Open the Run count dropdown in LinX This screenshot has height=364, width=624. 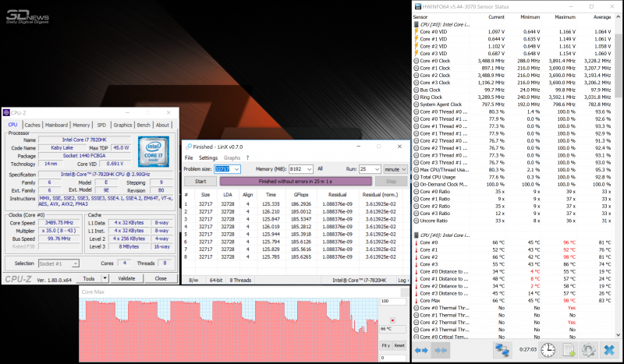tap(377, 169)
